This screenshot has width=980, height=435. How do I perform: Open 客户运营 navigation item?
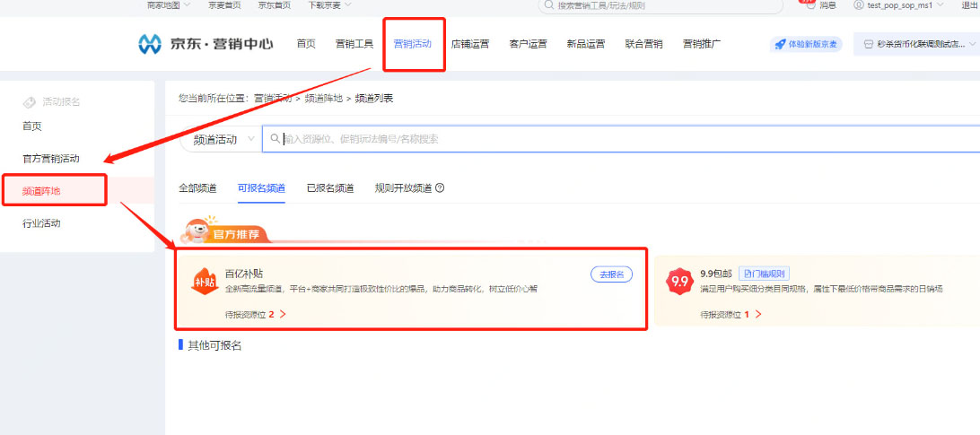[x=528, y=44]
